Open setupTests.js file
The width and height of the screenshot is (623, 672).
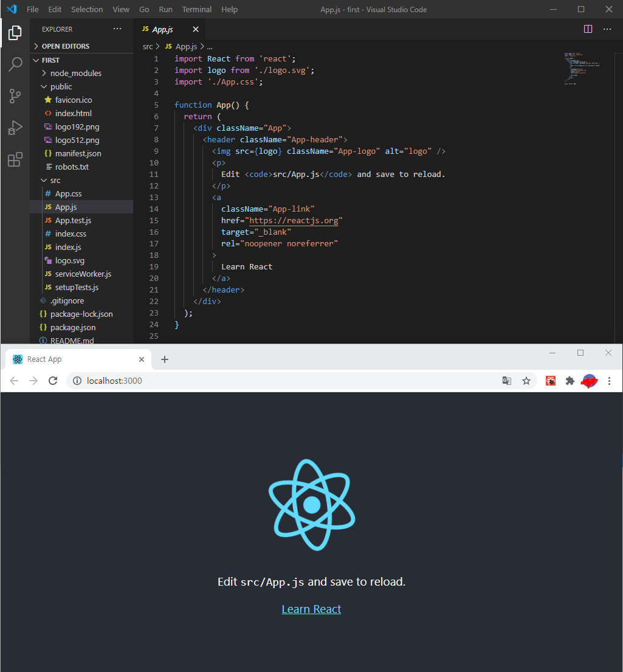point(81,287)
